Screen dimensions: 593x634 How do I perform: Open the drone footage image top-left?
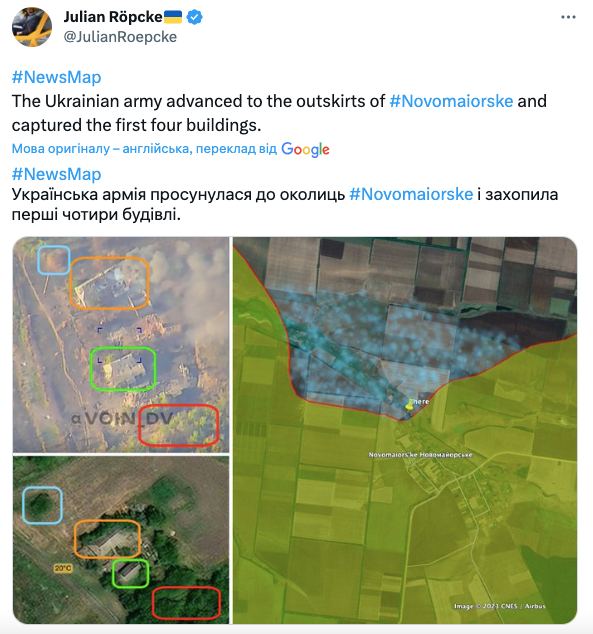click(121, 344)
